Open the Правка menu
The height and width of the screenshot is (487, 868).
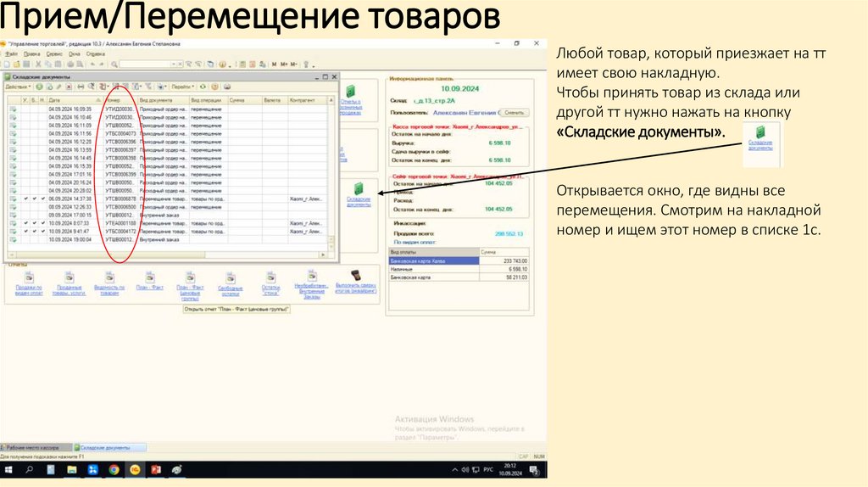[x=32, y=54]
